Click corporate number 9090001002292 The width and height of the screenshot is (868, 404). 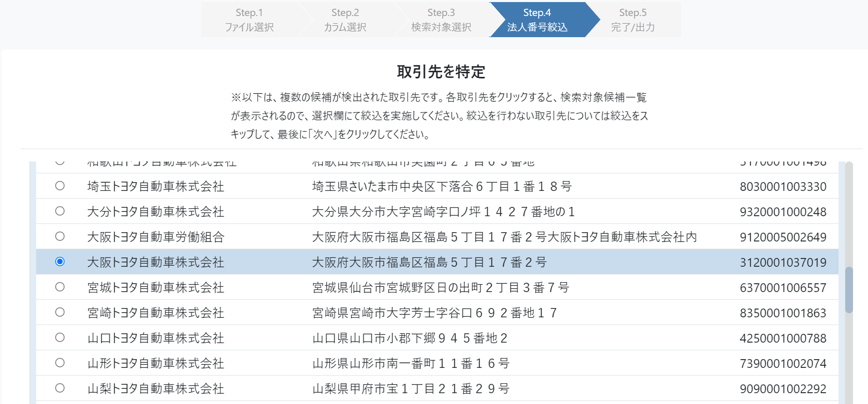(x=783, y=389)
